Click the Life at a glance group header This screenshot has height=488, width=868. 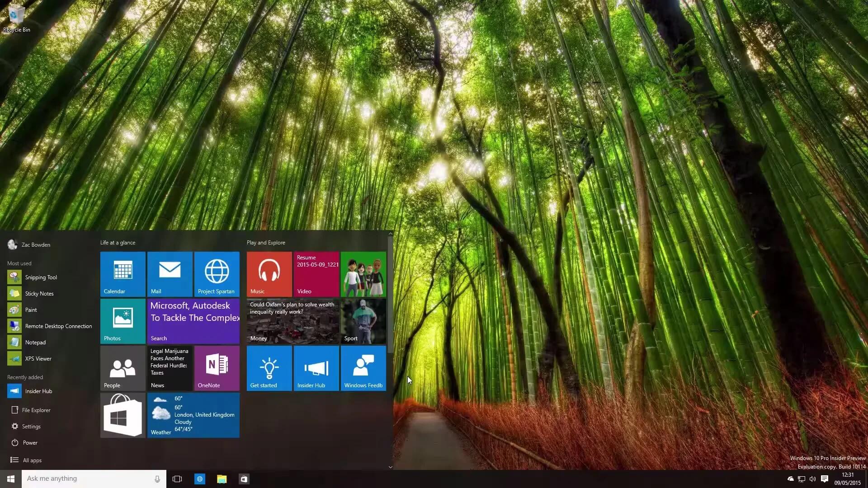[x=118, y=243]
